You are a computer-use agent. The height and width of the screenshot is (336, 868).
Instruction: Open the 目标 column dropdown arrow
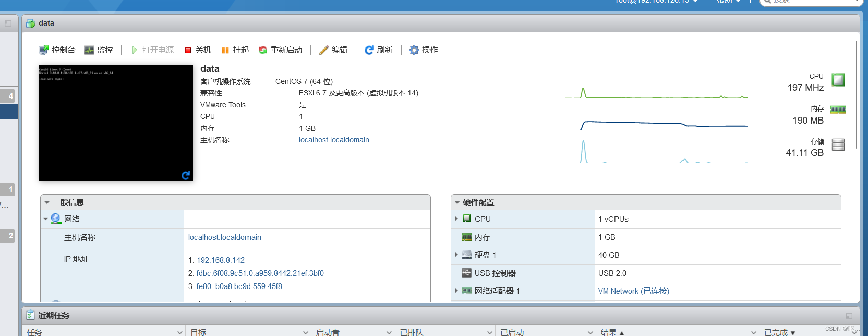(x=306, y=332)
